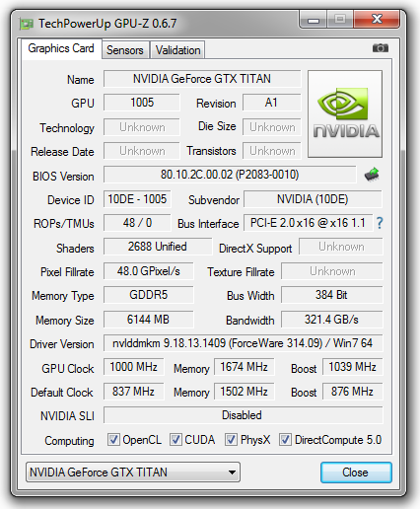Click the GPU-Z title bar app icon

coord(27,24)
